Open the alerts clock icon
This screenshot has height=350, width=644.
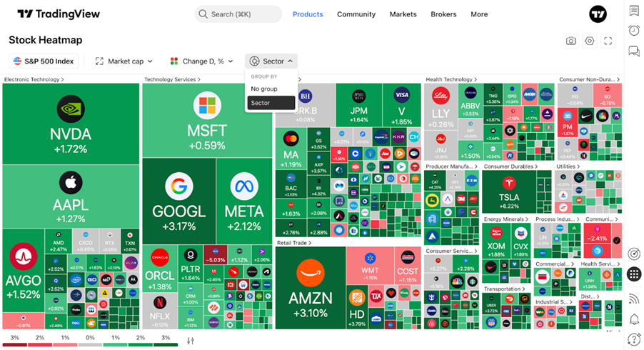[x=634, y=31]
